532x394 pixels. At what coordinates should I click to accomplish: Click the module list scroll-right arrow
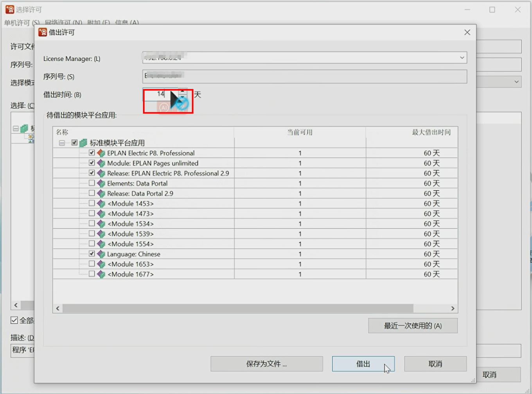pos(453,308)
